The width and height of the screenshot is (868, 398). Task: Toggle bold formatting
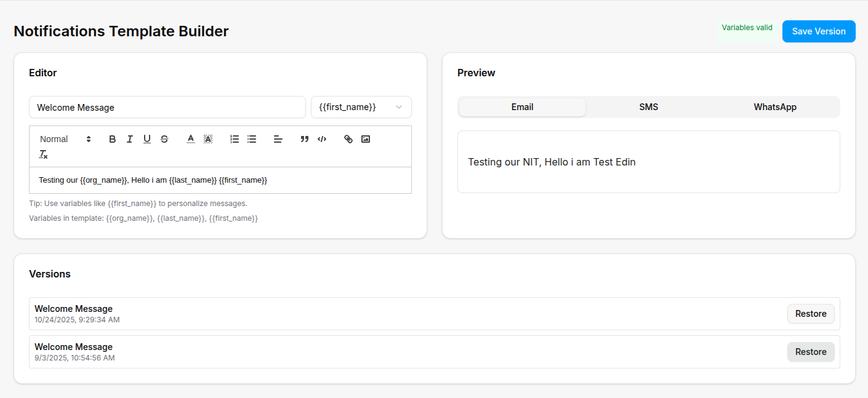pyautogui.click(x=112, y=139)
